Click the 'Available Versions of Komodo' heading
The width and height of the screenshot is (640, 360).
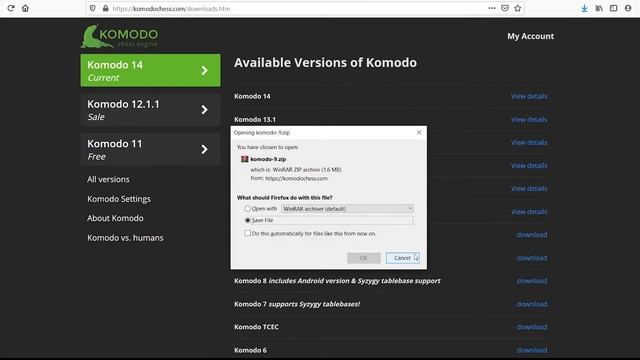pos(325,62)
